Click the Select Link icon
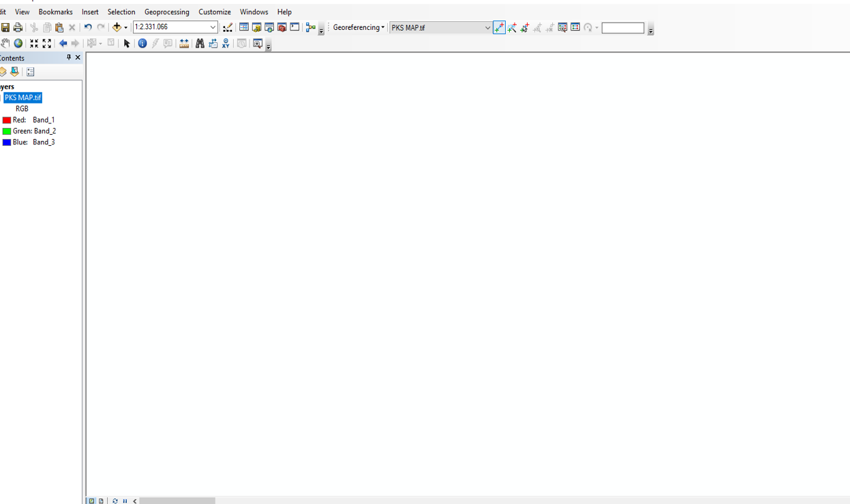Viewport: 850px width, 504px height. [x=525, y=28]
